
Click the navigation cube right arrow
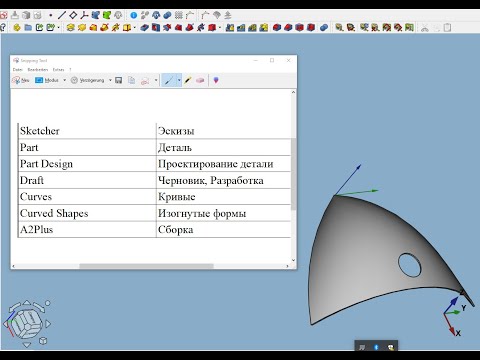47,324
